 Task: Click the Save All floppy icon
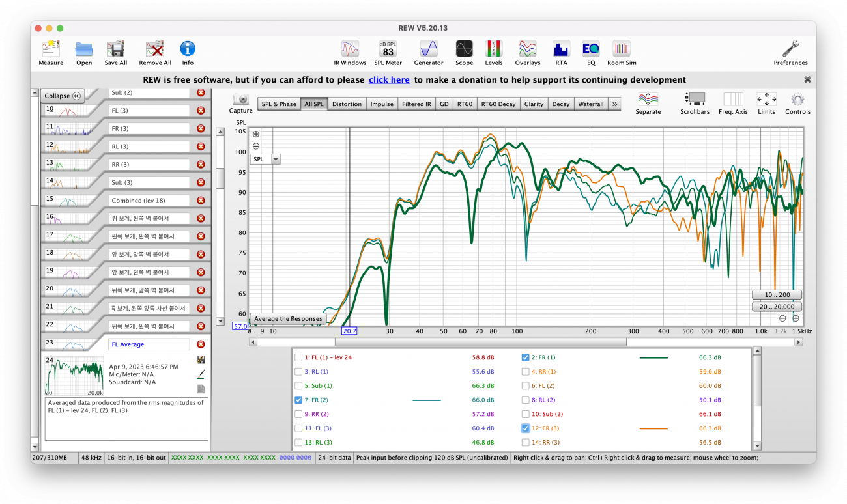[x=116, y=49]
